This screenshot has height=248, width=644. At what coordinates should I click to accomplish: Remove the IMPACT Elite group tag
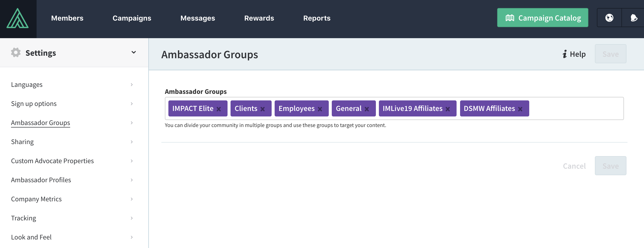(219, 109)
